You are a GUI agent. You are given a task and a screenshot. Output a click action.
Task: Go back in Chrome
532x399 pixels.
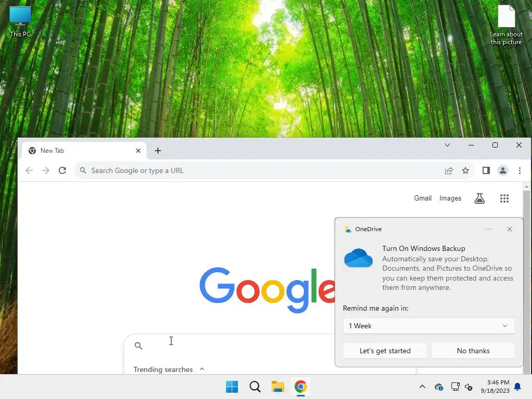pos(29,170)
